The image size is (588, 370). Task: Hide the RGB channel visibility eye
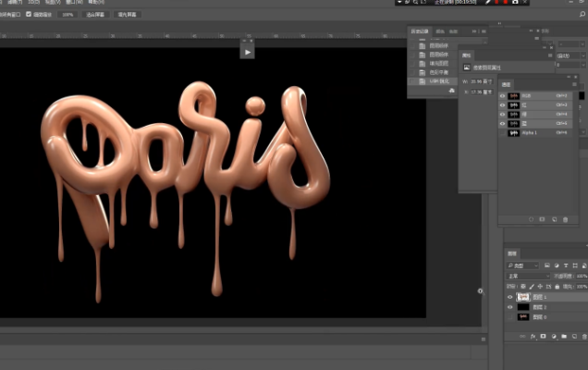pyautogui.click(x=503, y=95)
